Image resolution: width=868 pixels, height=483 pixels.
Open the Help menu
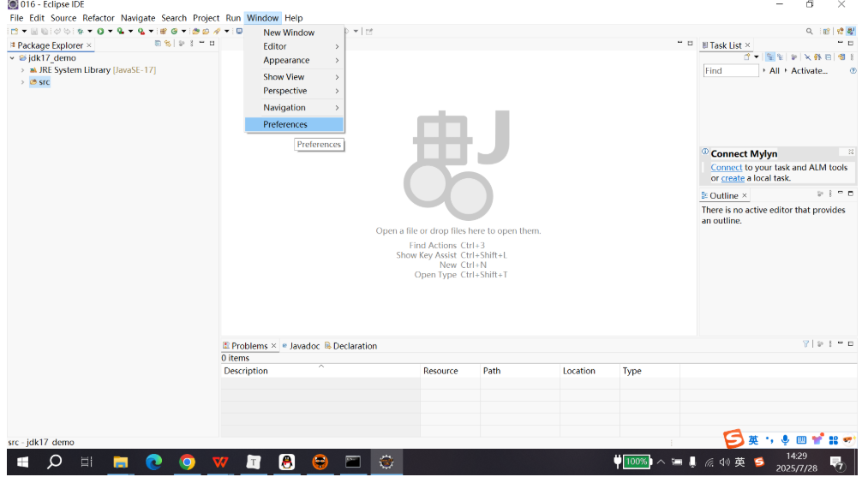[293, 18]
